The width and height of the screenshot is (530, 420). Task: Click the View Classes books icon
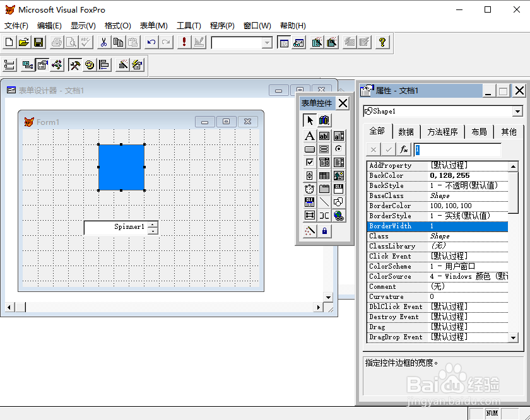click(324, 120)
